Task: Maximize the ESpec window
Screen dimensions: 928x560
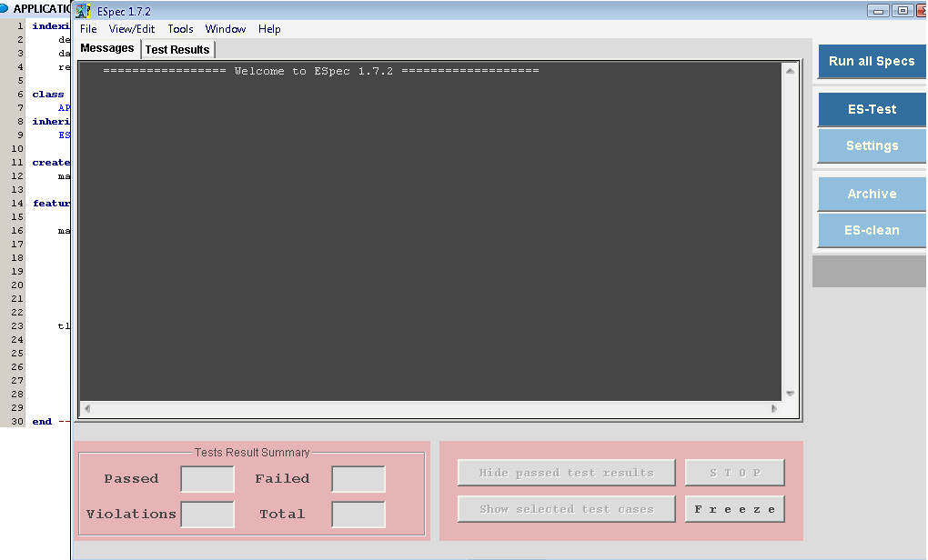Action: pos(903,11)
